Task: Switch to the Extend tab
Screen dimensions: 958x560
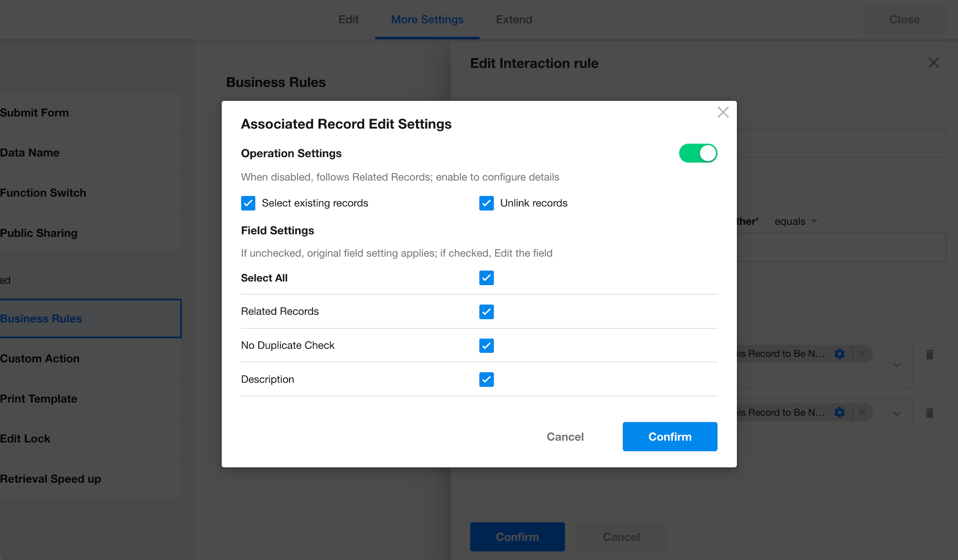Action: click(514, 19)
